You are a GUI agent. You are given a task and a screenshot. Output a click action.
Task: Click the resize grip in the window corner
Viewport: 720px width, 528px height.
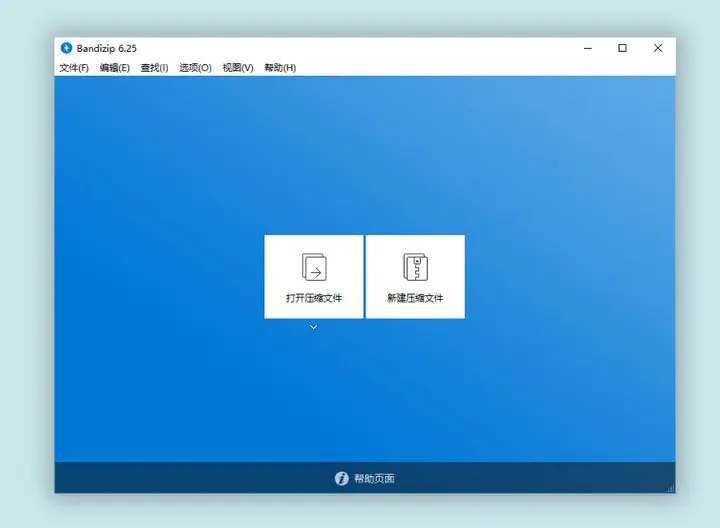[x=670, y=489]
